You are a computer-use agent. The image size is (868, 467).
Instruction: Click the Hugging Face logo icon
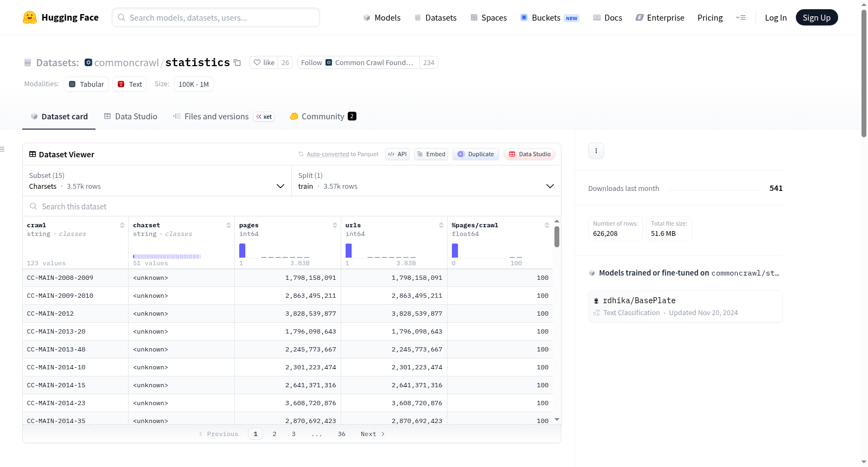(x=30, y=17)
